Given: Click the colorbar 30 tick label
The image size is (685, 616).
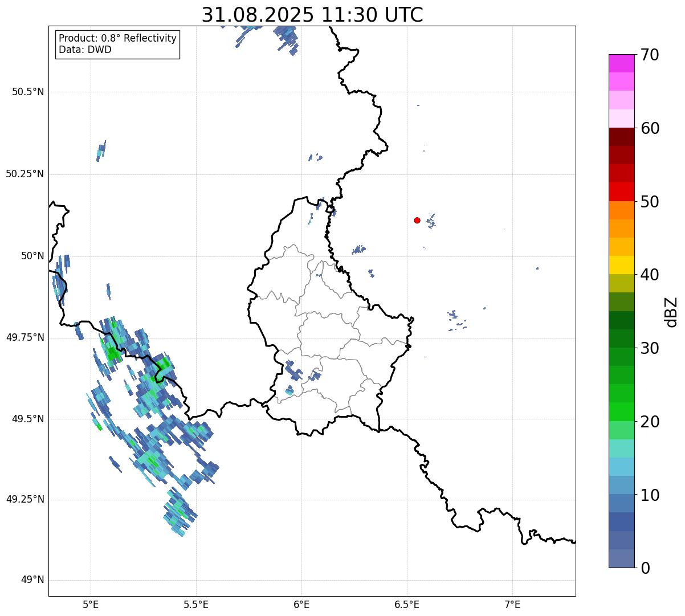Looking at the screenshot, I should pyautogui.click(x=650, y=348).
